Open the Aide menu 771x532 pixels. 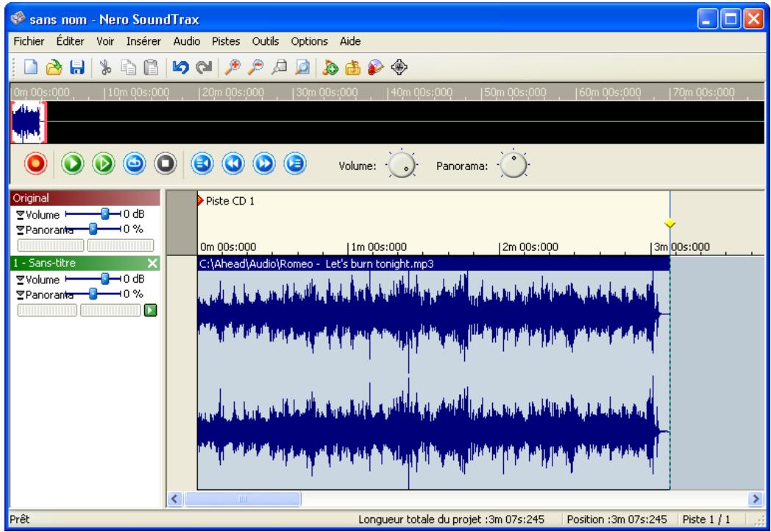click(x=350, y=41)
